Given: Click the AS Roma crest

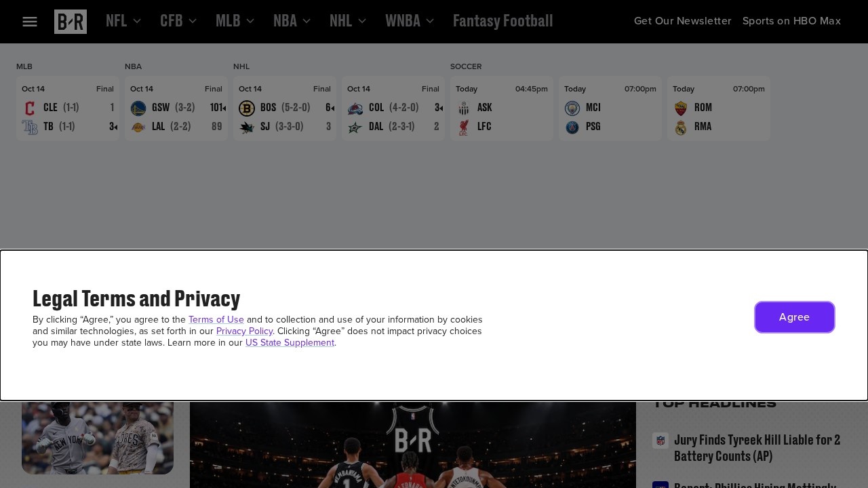Looking at the screenshot, I should [681, 108].
